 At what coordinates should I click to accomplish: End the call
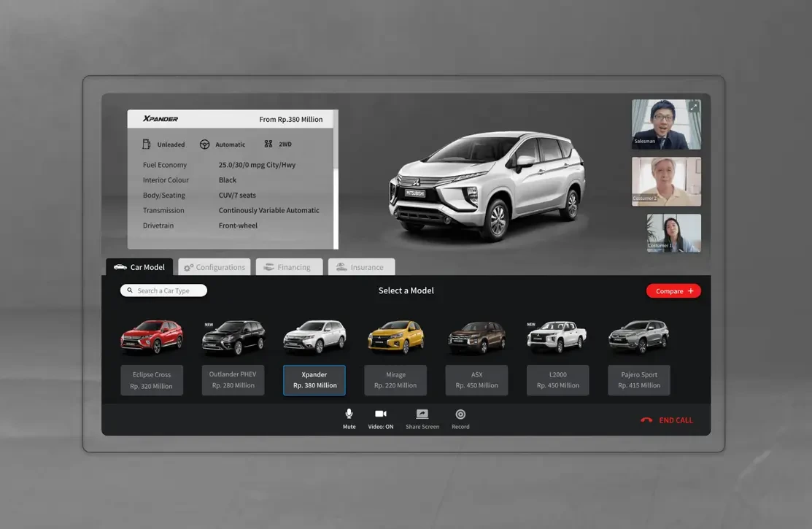(x=667, y=420)
